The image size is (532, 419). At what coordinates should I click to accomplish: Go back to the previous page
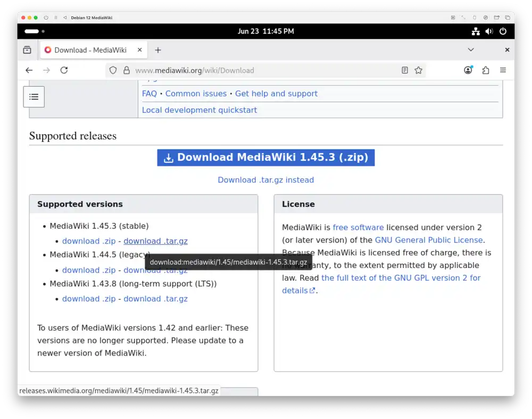click(x=29, y=70)
